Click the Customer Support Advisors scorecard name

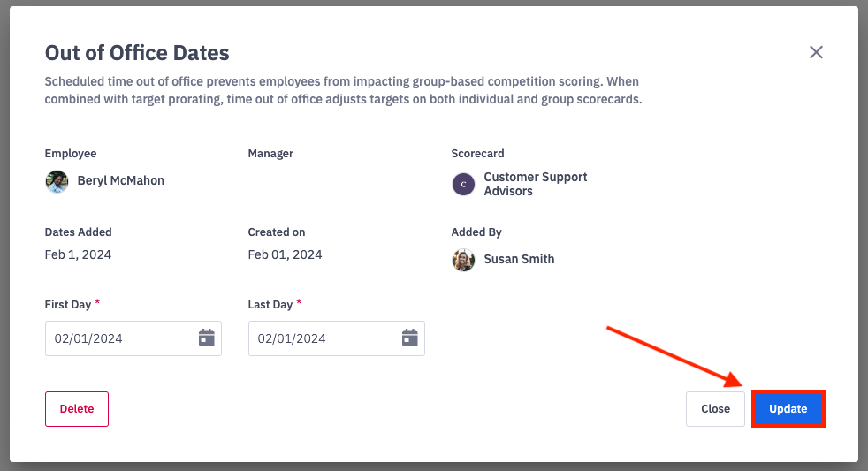(535, 184)
